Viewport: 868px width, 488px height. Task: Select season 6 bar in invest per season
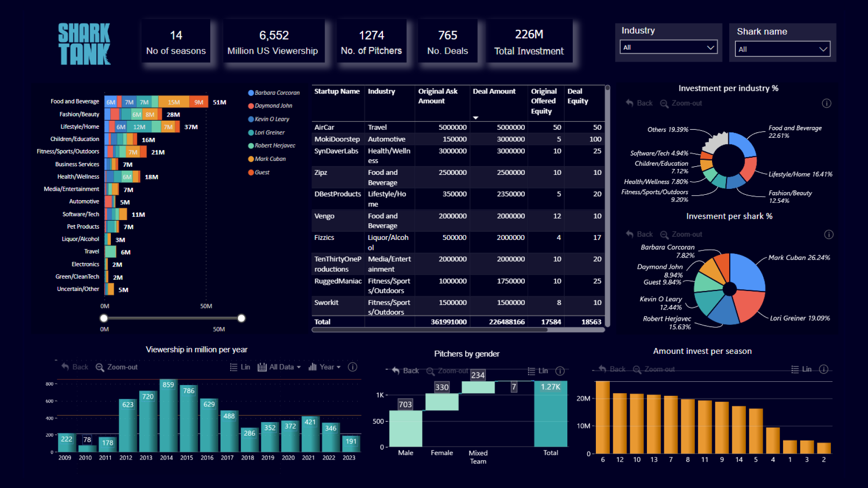coord(603,417)
